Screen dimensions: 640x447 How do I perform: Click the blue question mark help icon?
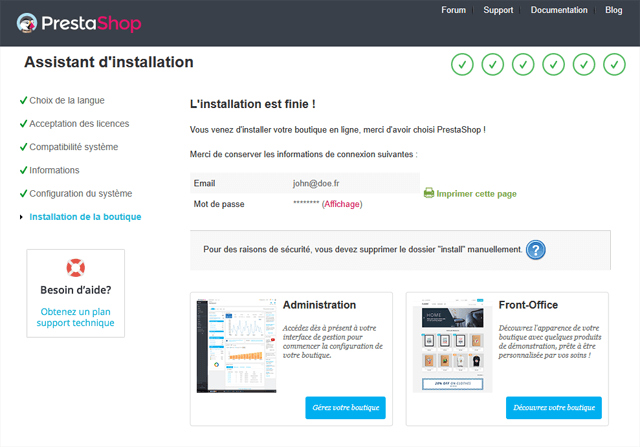point(536,249)
